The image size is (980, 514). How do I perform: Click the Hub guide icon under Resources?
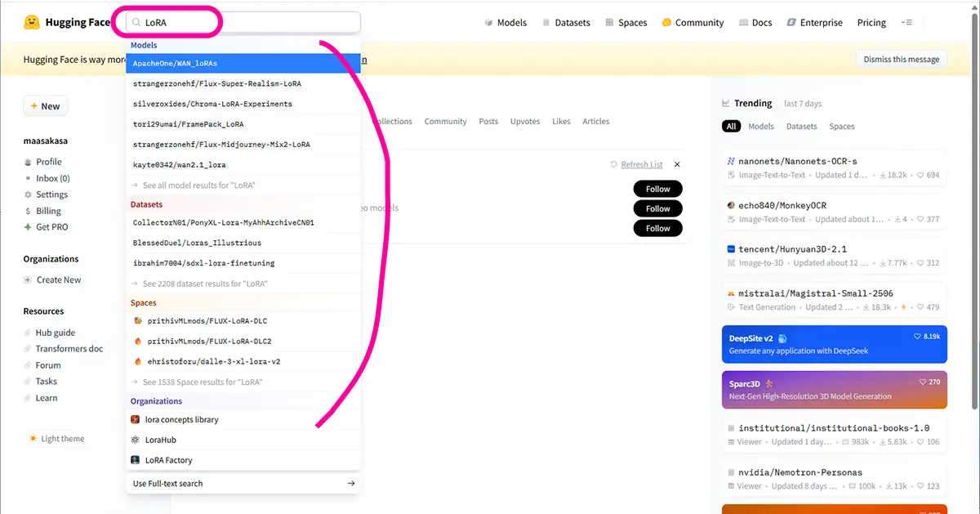pos(29,333)
